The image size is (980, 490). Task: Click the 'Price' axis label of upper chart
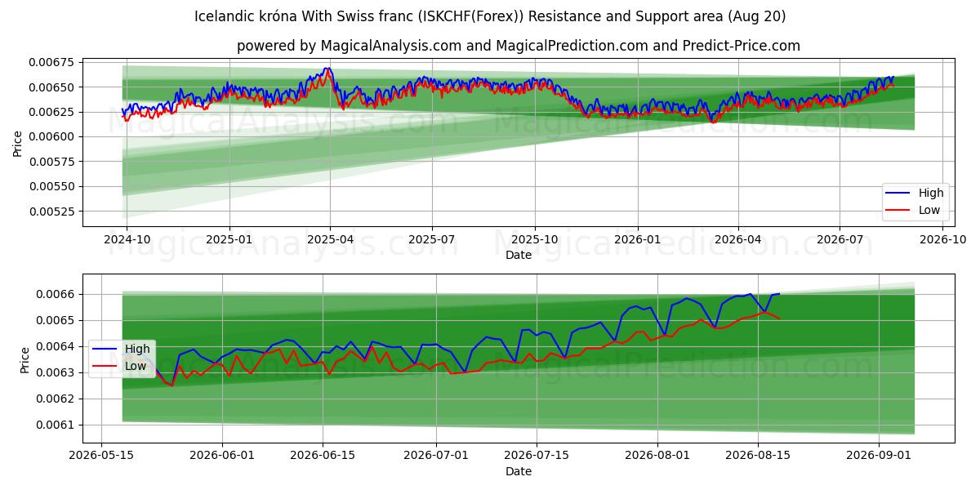point(18,142)
